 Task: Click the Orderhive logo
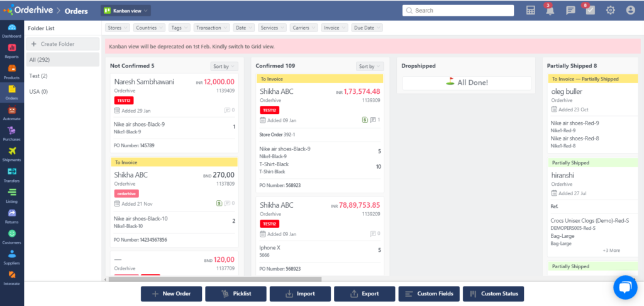click(x=28, y=10)
